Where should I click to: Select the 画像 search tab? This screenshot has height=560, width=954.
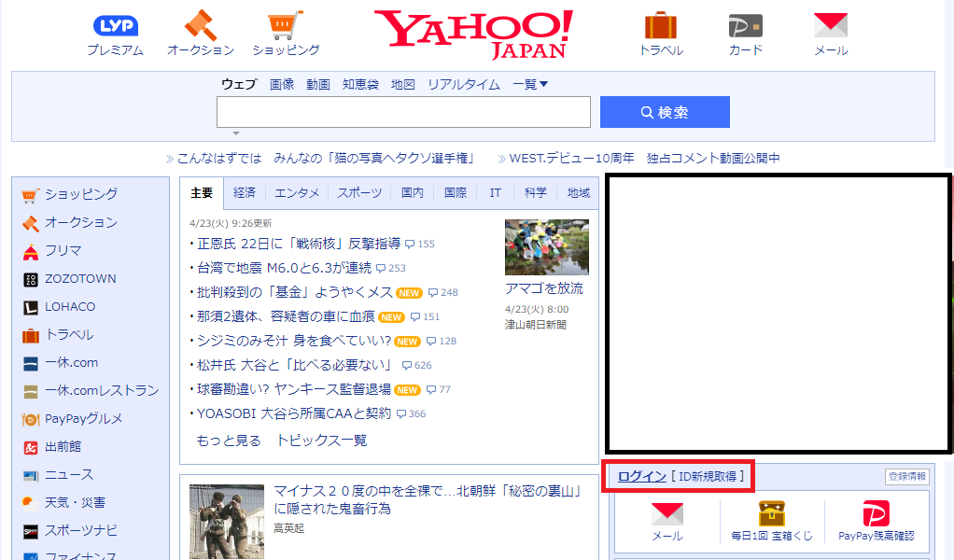click(x=282, y=85)
